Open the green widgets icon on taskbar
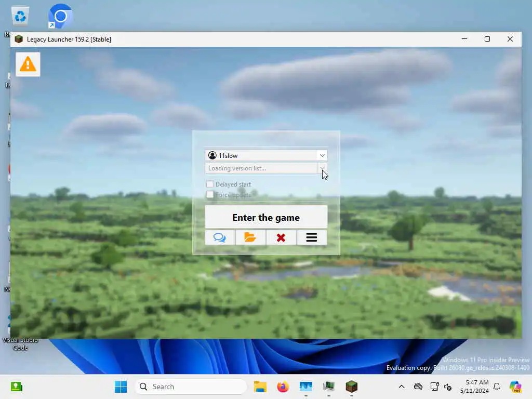Screen dimensions: 532x399 tap(16, 387)
